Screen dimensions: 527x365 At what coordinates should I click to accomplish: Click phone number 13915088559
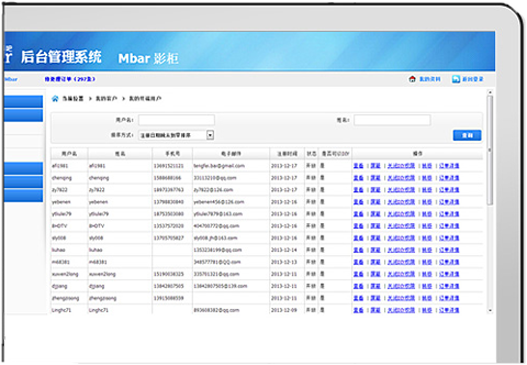(169, 298)
